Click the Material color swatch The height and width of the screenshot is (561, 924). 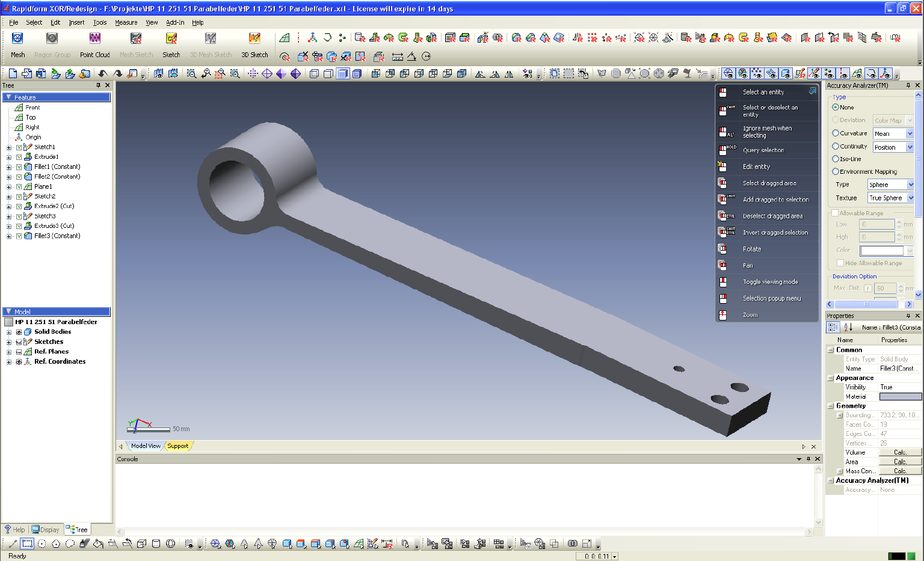(x=900, y=396)
